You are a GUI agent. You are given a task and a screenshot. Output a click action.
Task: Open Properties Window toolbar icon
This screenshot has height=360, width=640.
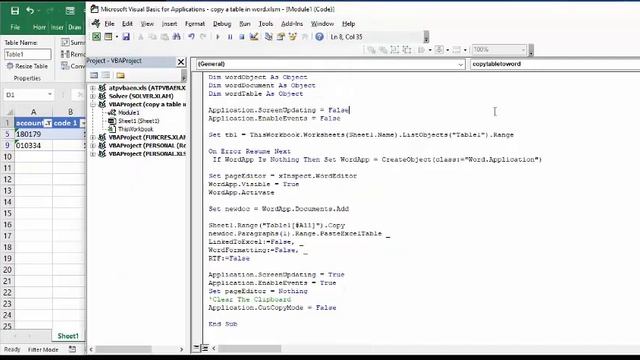(280, 37)
